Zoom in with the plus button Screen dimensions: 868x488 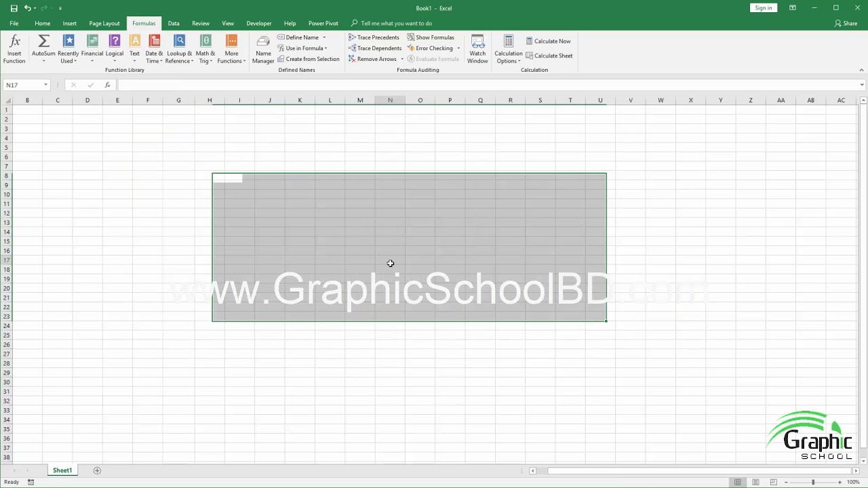840,482
